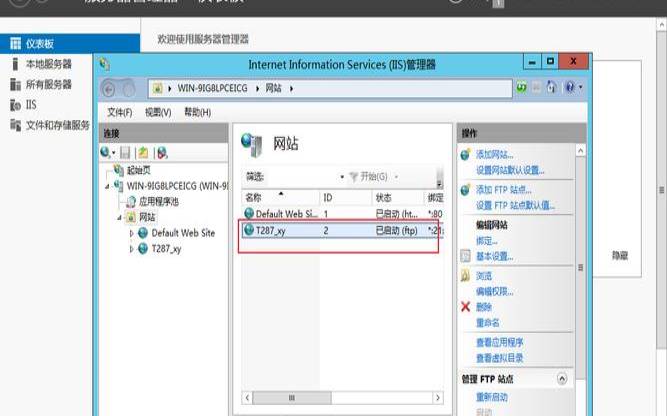Open the View (视图) menu
This screenshot has height=416, width=667.
tap(158, 112)
